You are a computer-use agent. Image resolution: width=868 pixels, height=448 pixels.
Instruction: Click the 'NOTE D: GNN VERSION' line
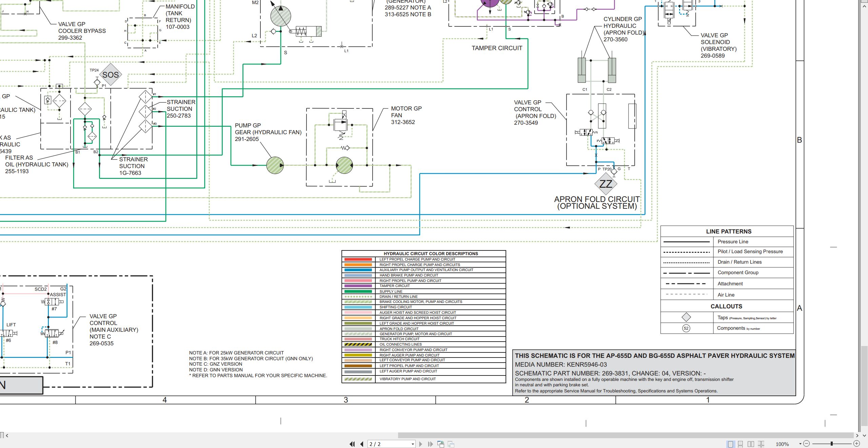216,370
